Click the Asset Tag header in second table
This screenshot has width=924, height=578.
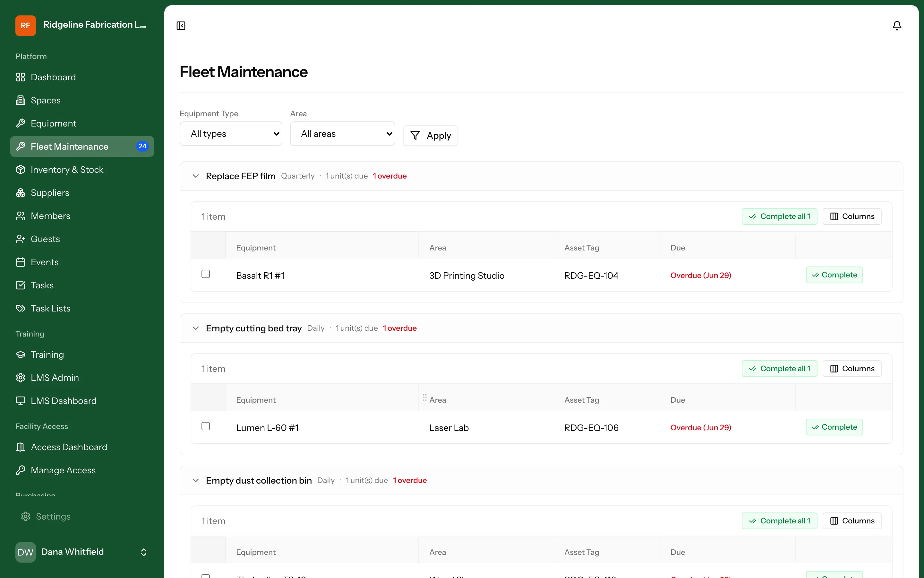(581, 400)
